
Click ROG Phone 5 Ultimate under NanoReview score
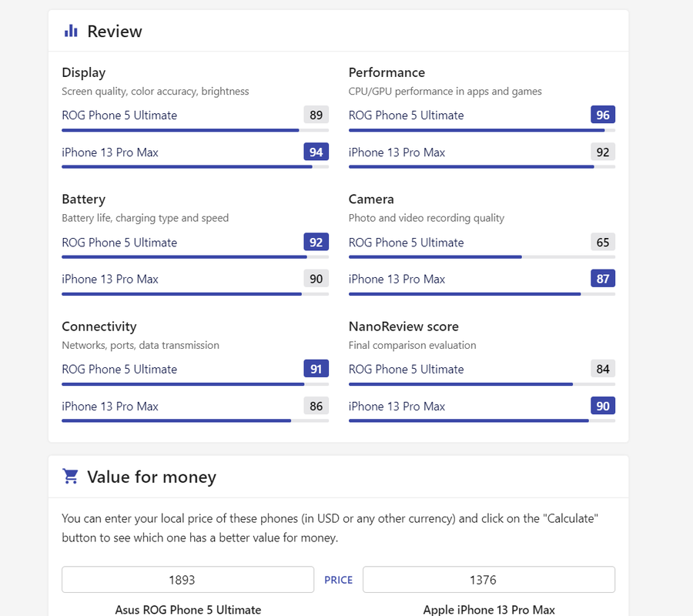[406, 370]
